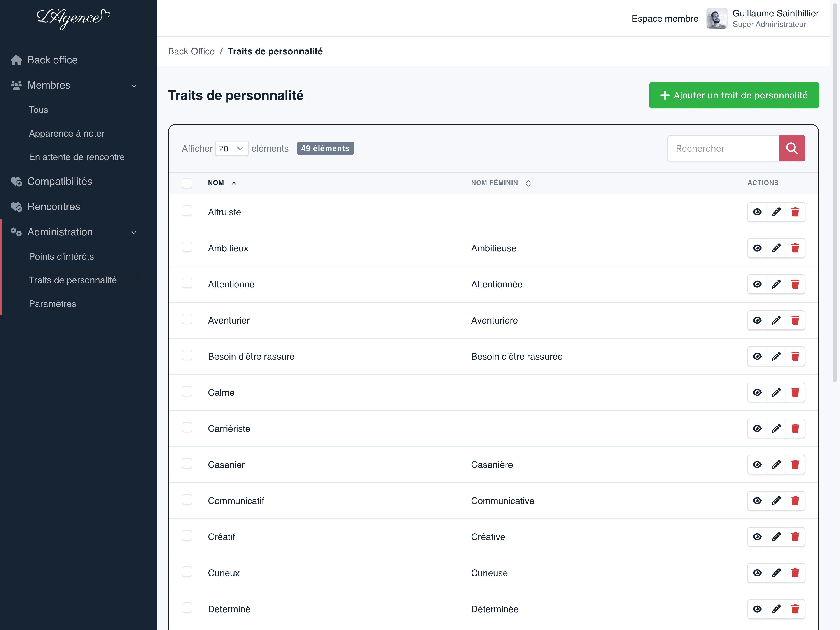Open Points d'intérêts in sidebar

tap(61, 256)
